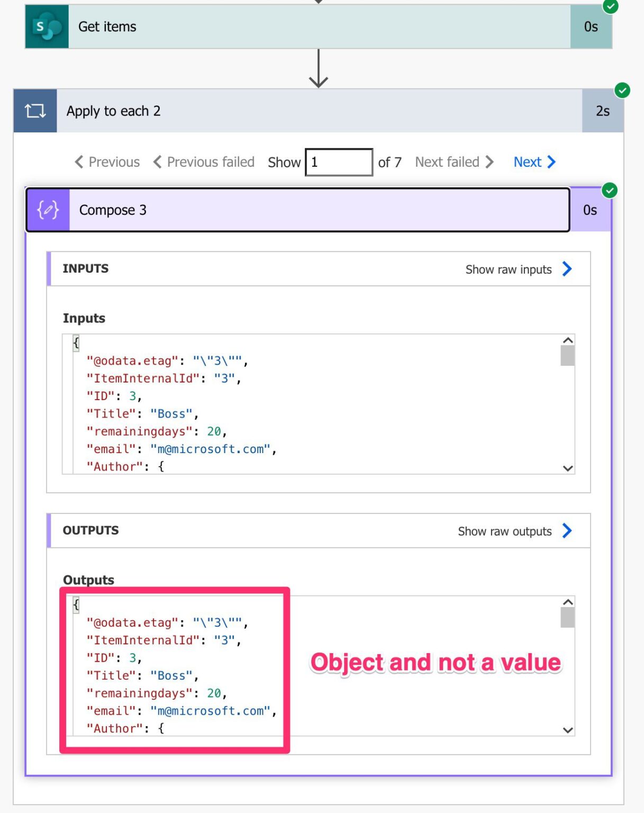
Task: Click the Compose 3 action icon
Action: [47, 210]
